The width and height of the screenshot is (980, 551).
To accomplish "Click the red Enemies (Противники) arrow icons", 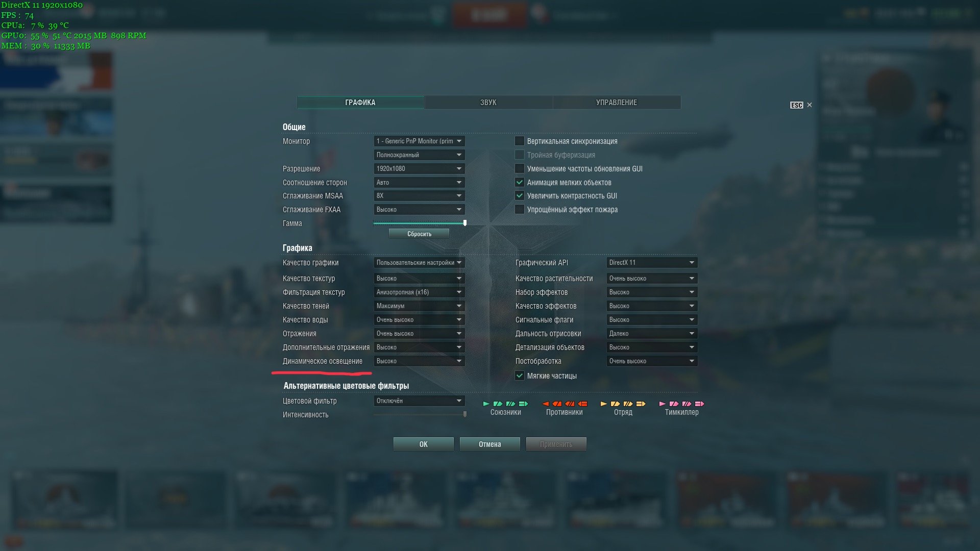I will (x=565, y=404).
